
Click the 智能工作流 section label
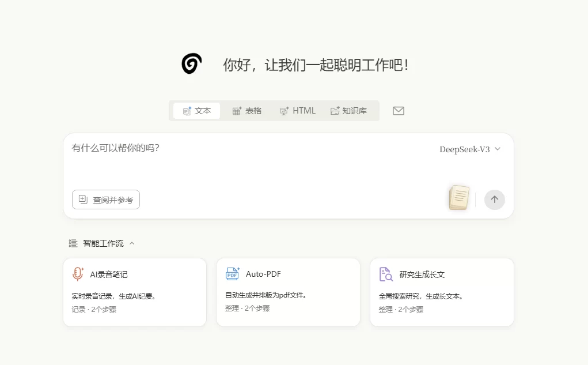tap(103, 243)
